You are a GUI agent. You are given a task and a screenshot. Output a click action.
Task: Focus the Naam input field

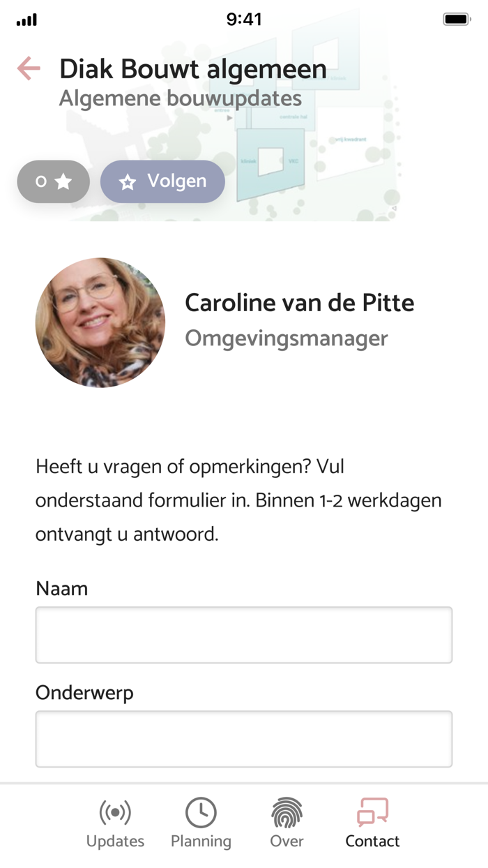click(244, 635)
